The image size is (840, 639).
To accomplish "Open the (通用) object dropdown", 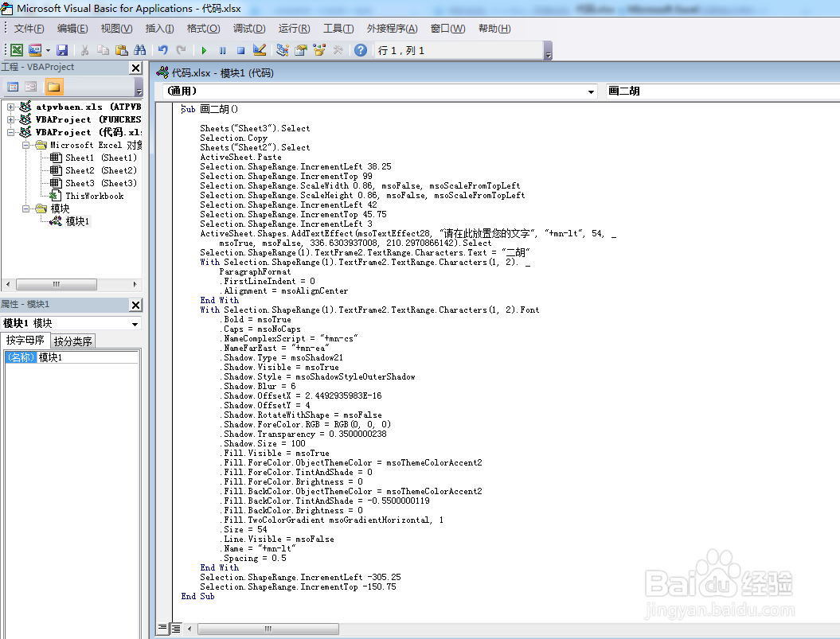I will 591,92.
